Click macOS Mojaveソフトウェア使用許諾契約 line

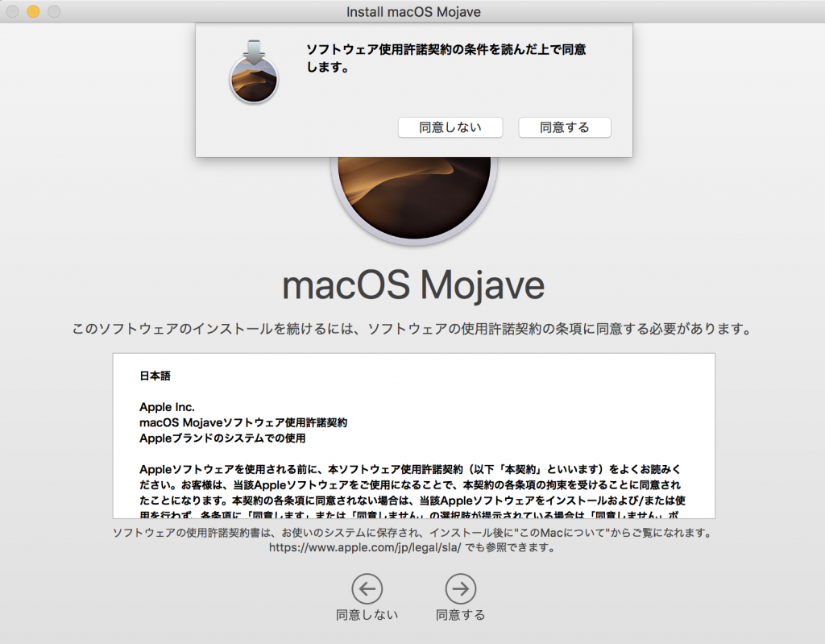(x=243, y=423)
